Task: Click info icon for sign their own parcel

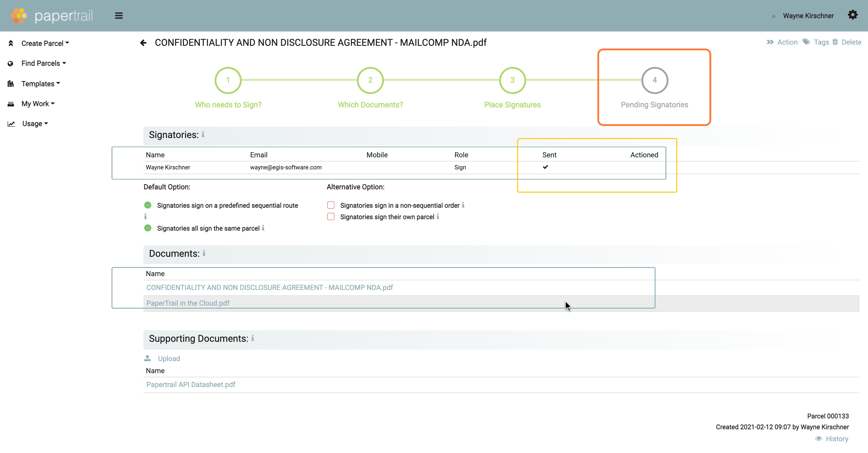Action: tap(438, 216)
